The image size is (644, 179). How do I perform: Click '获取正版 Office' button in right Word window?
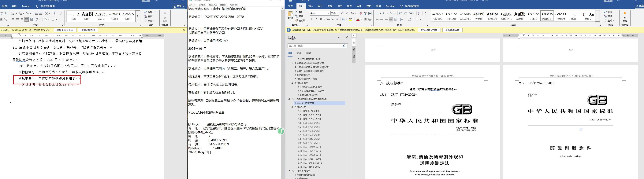pos(429,30)
